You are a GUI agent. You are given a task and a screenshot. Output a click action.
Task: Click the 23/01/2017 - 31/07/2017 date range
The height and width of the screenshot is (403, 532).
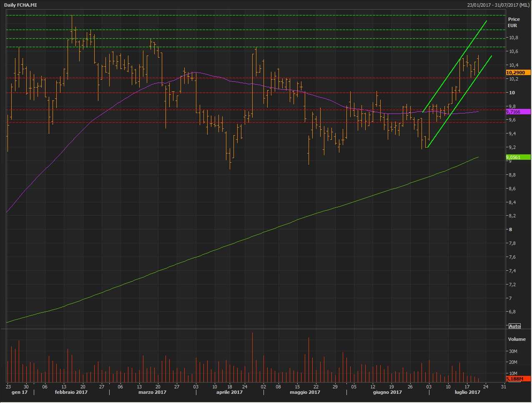point(498,5)
